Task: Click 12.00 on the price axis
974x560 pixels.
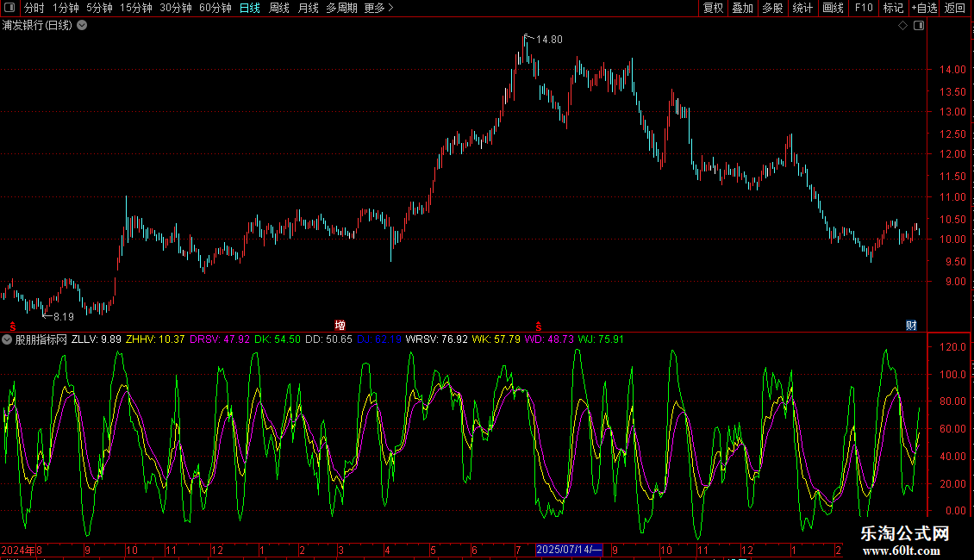Action: click(952, 154)
